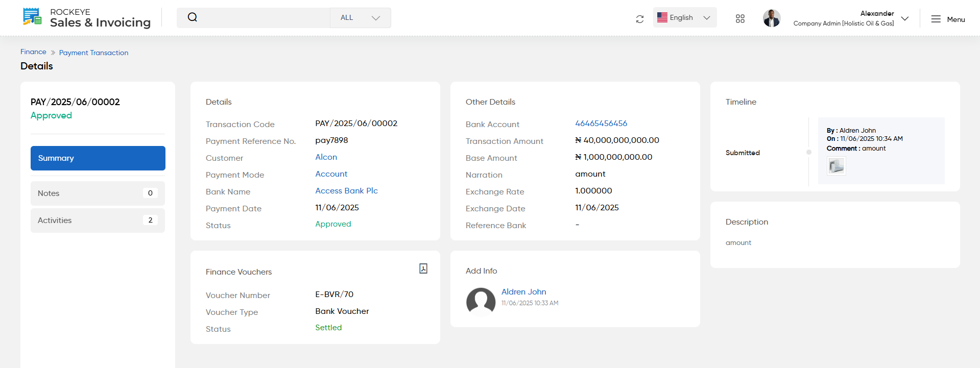
Task: Open the Notes tab
Action: pos(98,193)
